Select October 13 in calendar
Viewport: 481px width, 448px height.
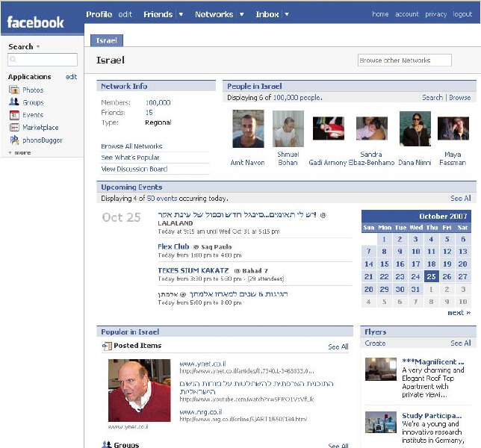tap(463, 252)
